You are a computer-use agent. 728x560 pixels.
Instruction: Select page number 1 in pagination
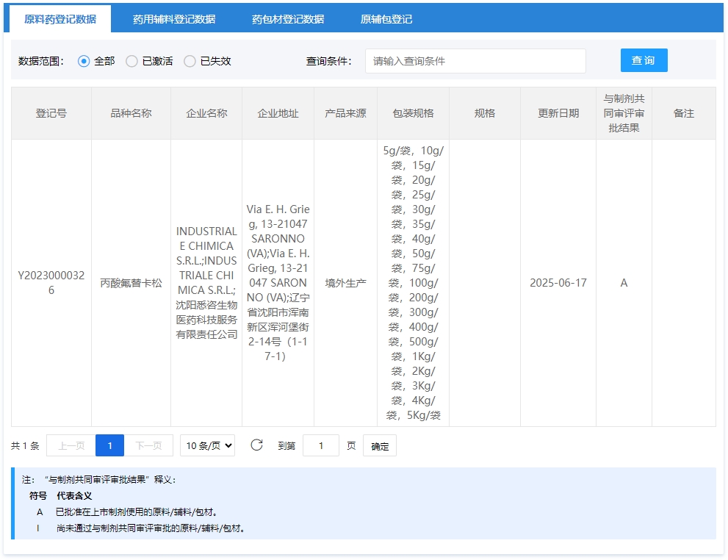point(110,445)
